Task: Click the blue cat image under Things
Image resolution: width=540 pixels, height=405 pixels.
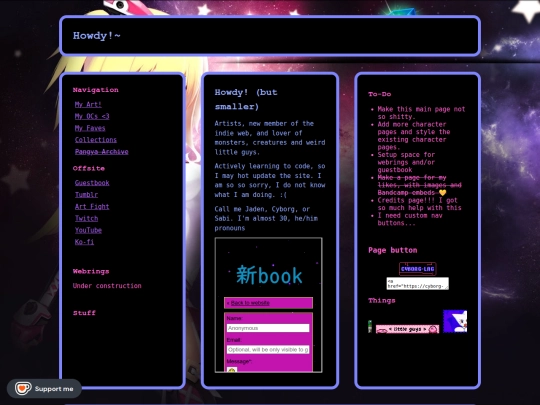Action: (455, 321)
